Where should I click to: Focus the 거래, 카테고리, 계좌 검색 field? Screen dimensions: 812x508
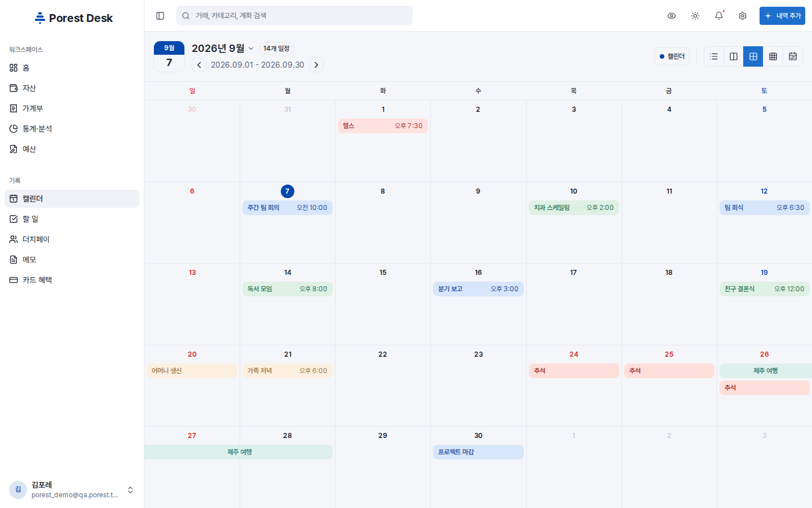[x=294, y=16]
